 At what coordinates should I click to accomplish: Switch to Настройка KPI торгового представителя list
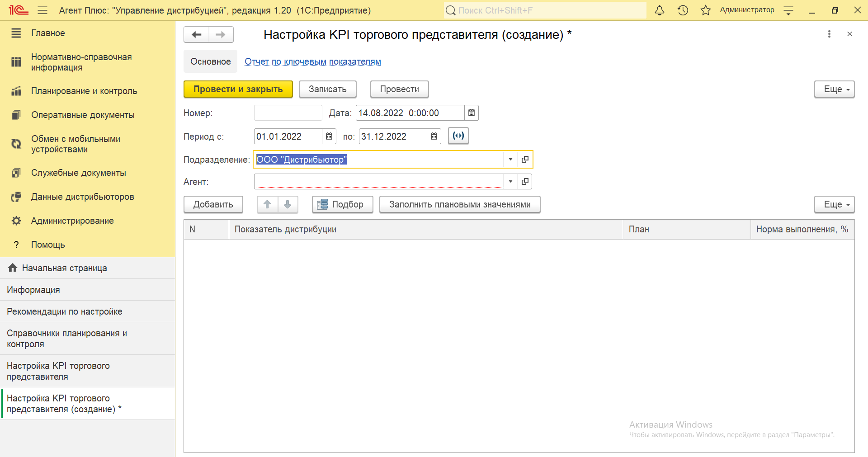[87, 371]
